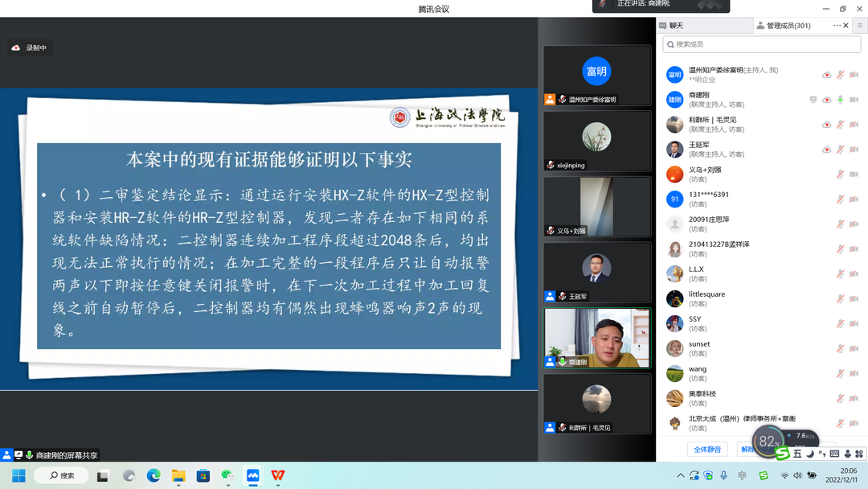
Task: Click the 搜索成员 search field
Action: point(761,44)
